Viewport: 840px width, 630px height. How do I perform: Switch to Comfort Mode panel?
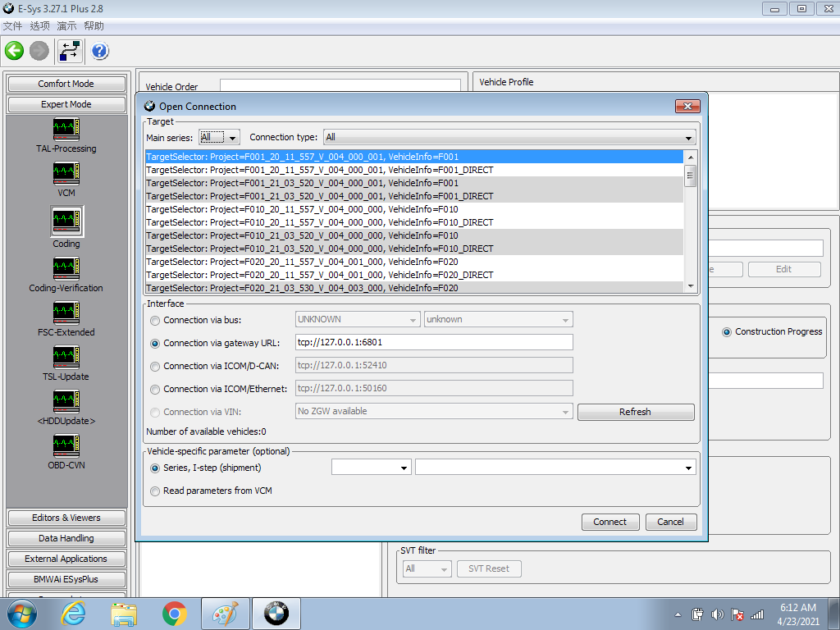(66, 84)
